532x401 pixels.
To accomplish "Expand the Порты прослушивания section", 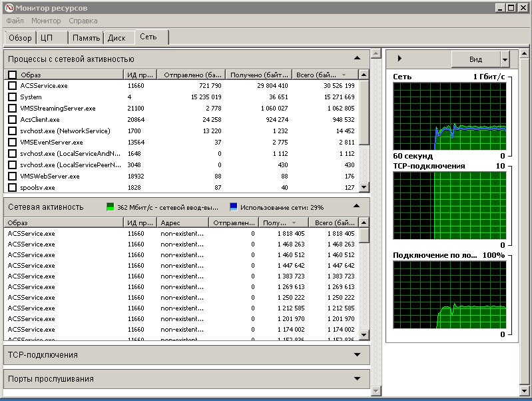I will 357,379.
